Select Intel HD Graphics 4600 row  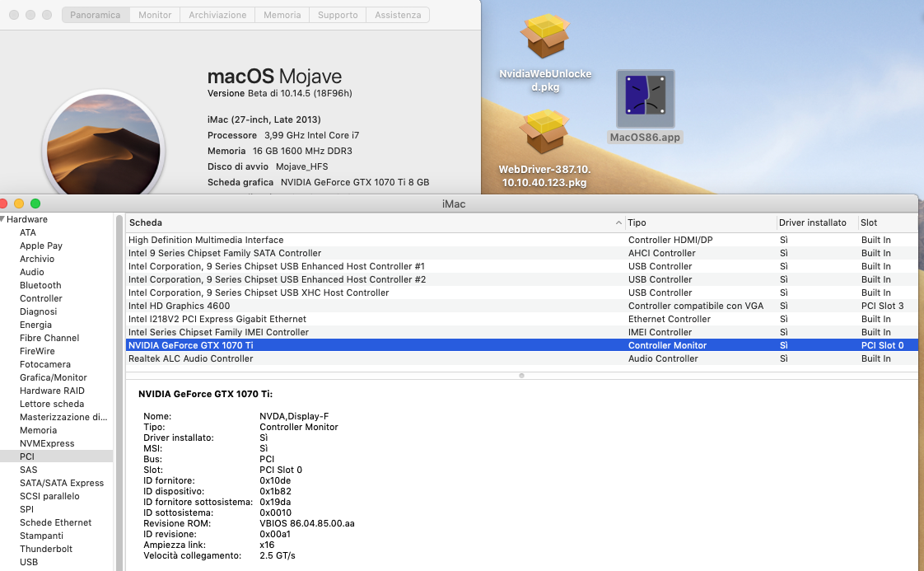point(521,306)
